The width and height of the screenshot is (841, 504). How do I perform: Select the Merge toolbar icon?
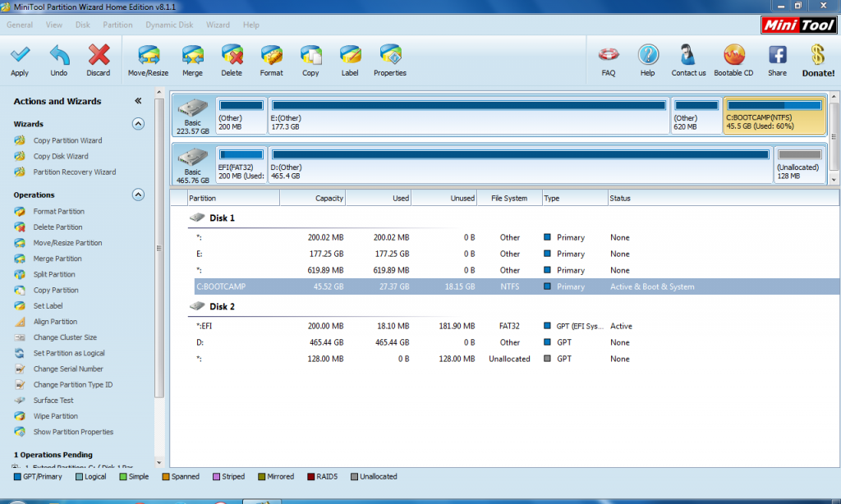click(x=192, y=55)
